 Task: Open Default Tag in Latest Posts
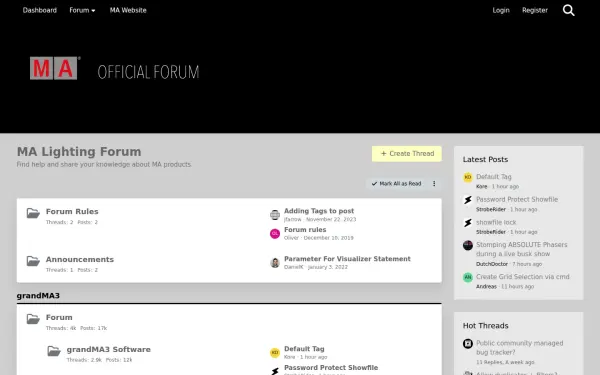click(x=494, y=177)
